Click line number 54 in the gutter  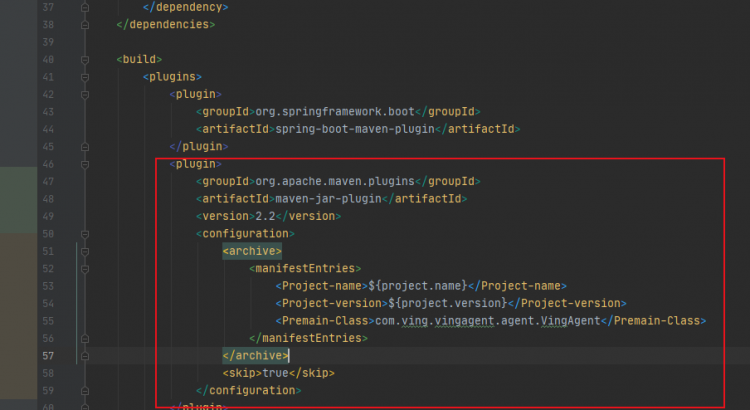(46, 303)
